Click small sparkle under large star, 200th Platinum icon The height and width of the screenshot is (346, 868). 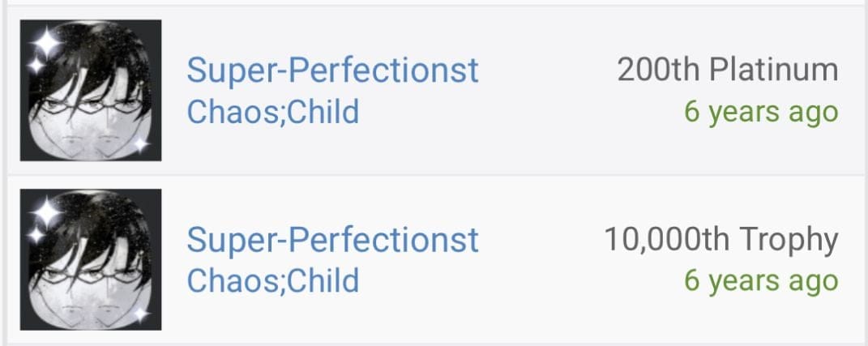(x=36, y=66)
